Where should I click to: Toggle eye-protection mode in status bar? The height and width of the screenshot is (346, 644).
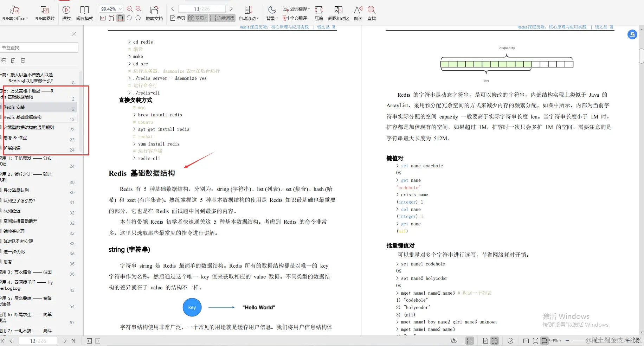point(453,340)
